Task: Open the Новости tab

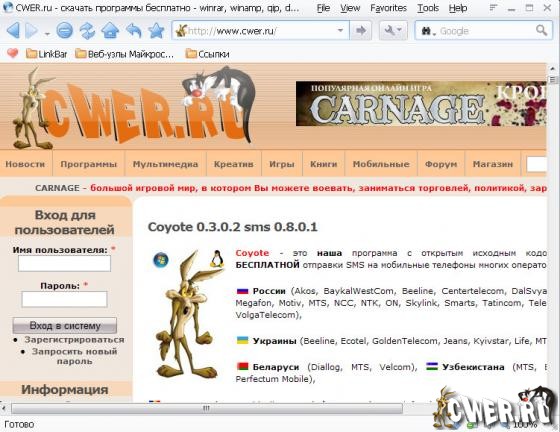Action: coord(25,164)
